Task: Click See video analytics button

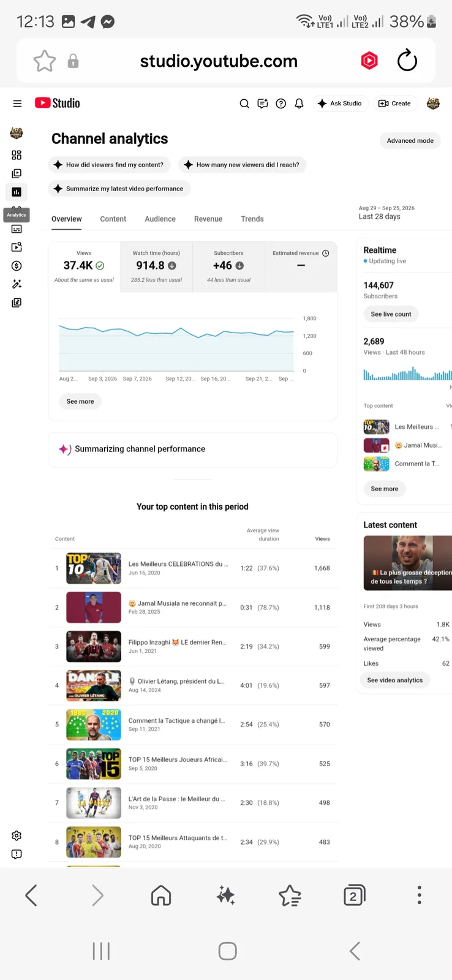Action: pos(395,680)
